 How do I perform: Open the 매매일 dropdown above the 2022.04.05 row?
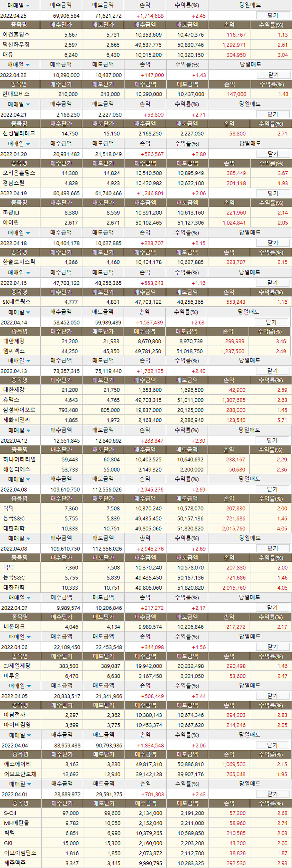[28, 686]
